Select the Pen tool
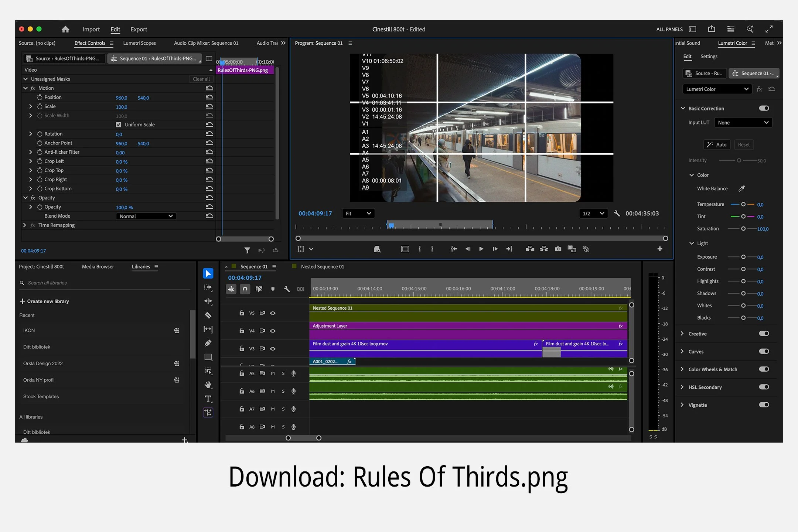The image size is (798, 532). click(x=208, y=343)
